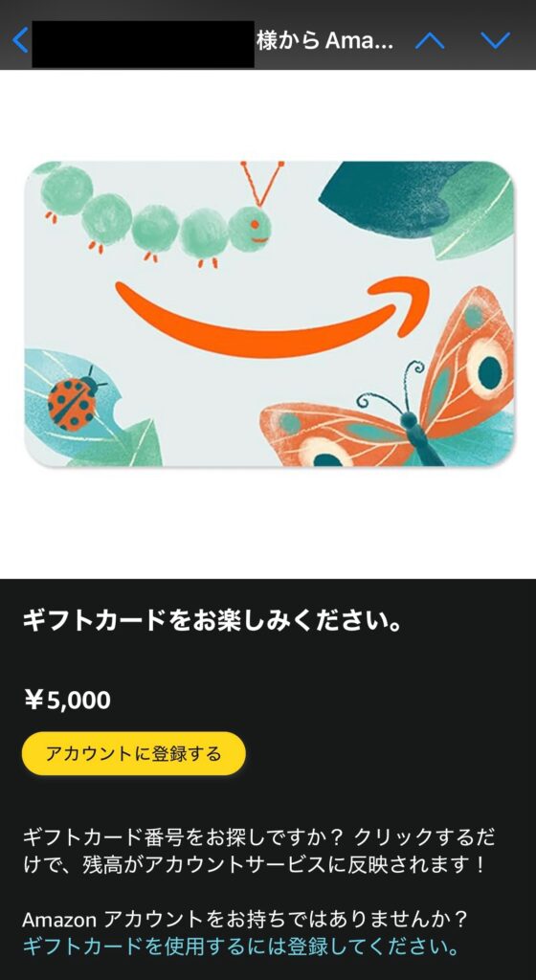
Task: Tap the truncated subject text 様から Ama...
Action: click(x=324, y=41)
